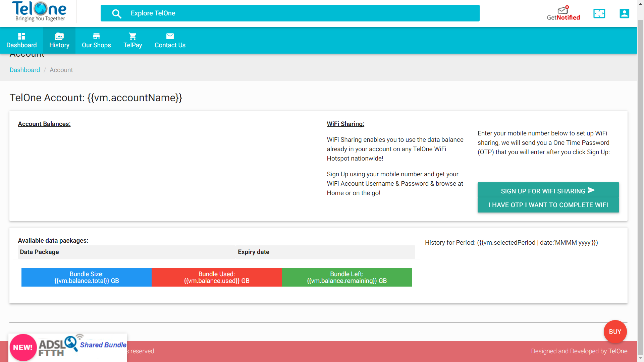Screen dimensions: 644x362
Task: Click I Have OTP complete WiFi button
Action: point(548,205)
